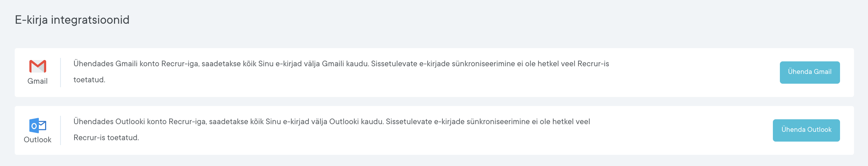Click the gap between Gmail and Outlook cards
Image resolution: width=868 pixels, height=166 pixels.
click(434, 101)
